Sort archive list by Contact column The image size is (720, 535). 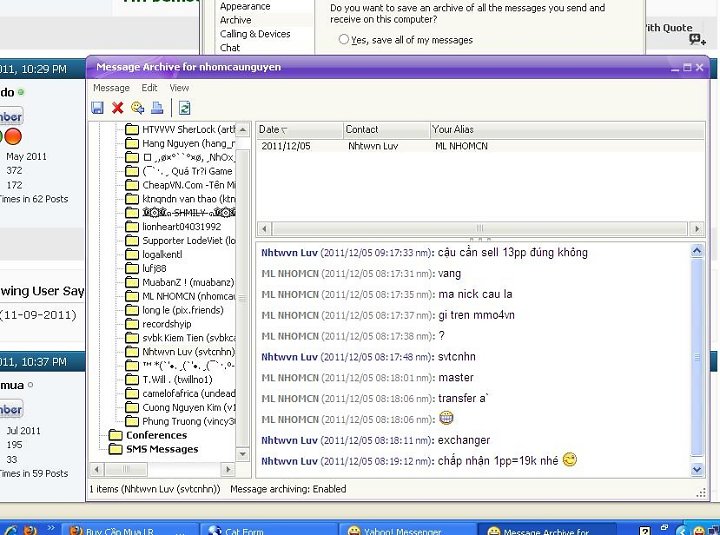click(384, 130)
